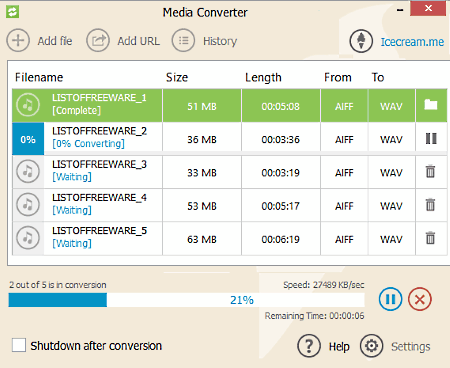Select the LISTOFFREEWARE_3 waiting row
The width and height of the screenshot is (450, 368).
point(230,172)
